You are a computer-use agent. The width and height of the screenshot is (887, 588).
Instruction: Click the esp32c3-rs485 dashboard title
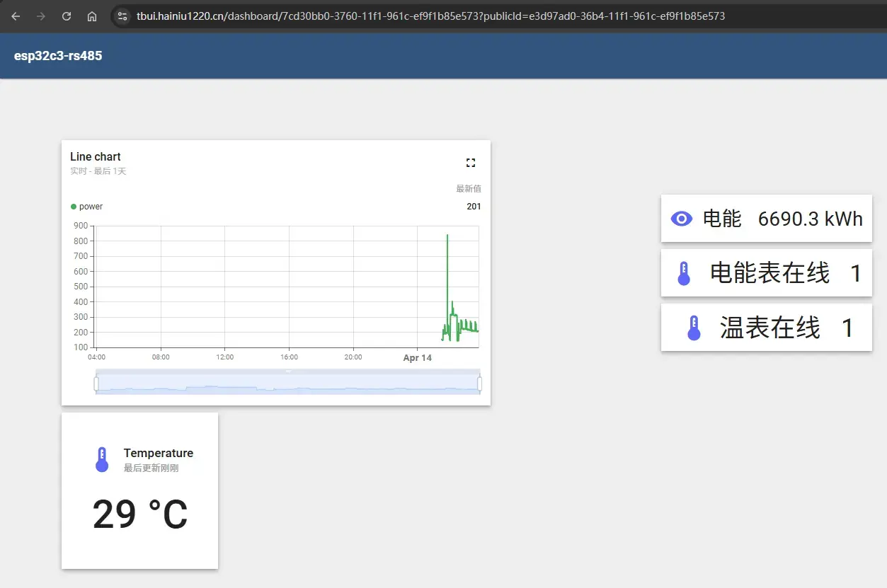pos(58,56)
